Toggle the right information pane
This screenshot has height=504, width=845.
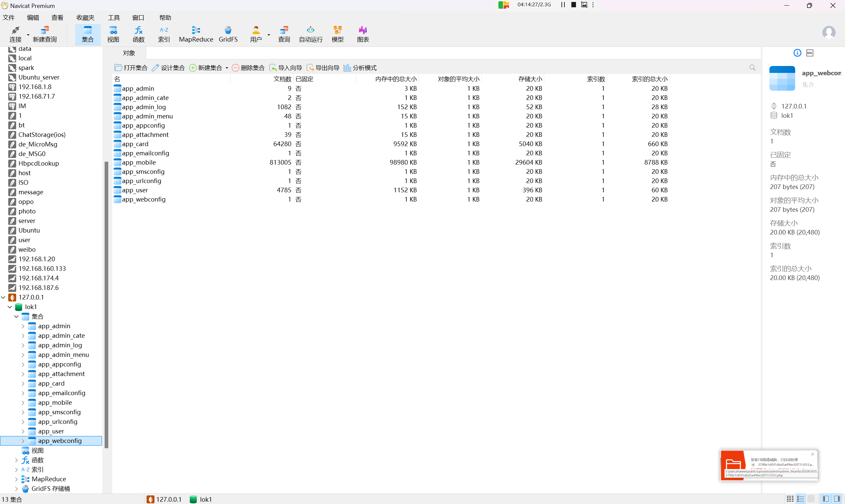[x=837, y=499]
